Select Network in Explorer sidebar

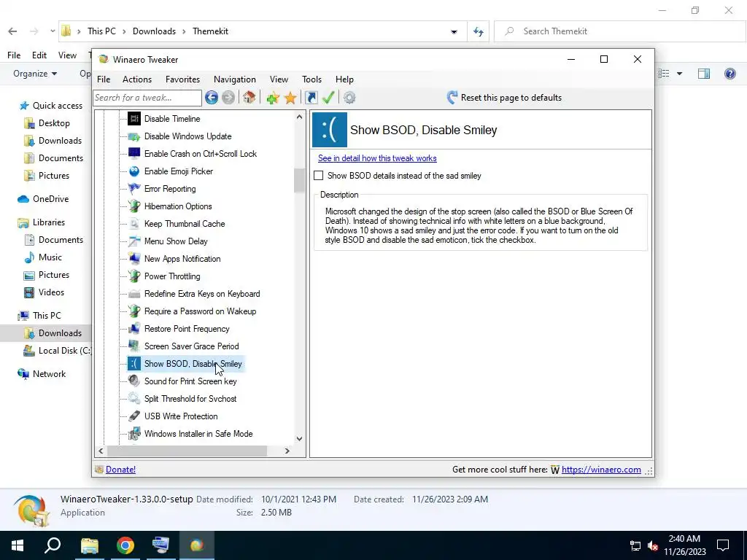pos(42,374)
